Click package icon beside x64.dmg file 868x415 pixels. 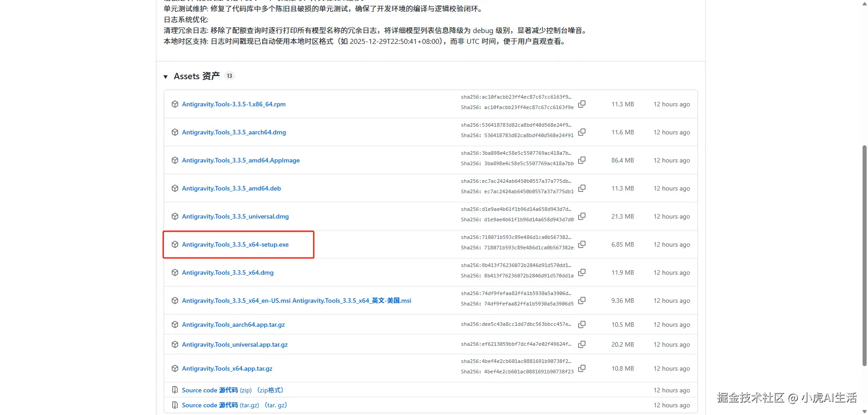click(x=175, y=272)
